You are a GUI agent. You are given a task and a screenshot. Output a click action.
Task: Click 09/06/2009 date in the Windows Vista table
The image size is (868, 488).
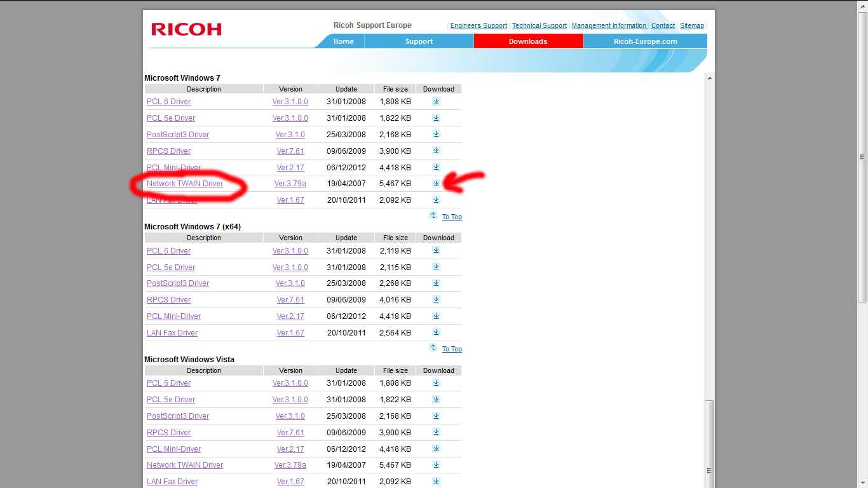point(346,433)
